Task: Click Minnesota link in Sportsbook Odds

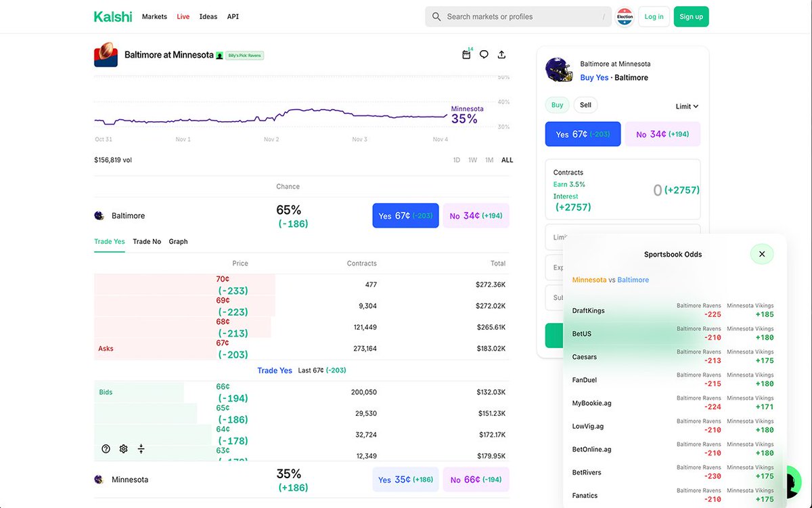Action: coord(589,280)
